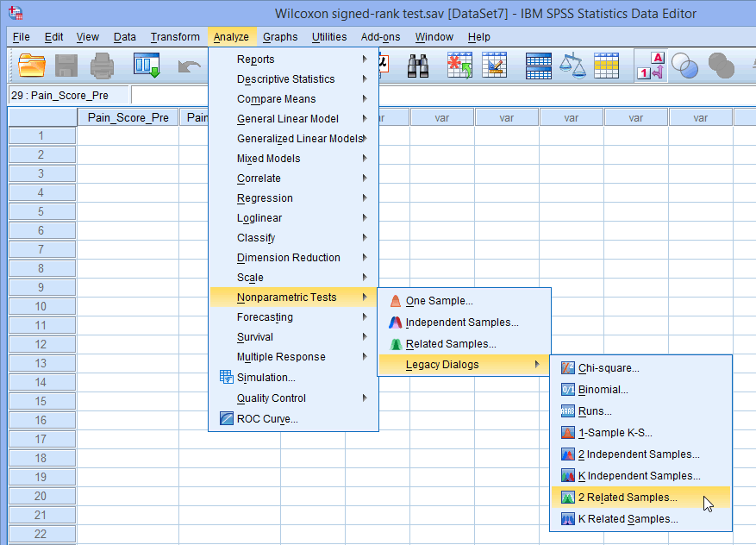Select row 5 header in data grid
Viewport: 756px width, 545px height.
tap(41, 211)
